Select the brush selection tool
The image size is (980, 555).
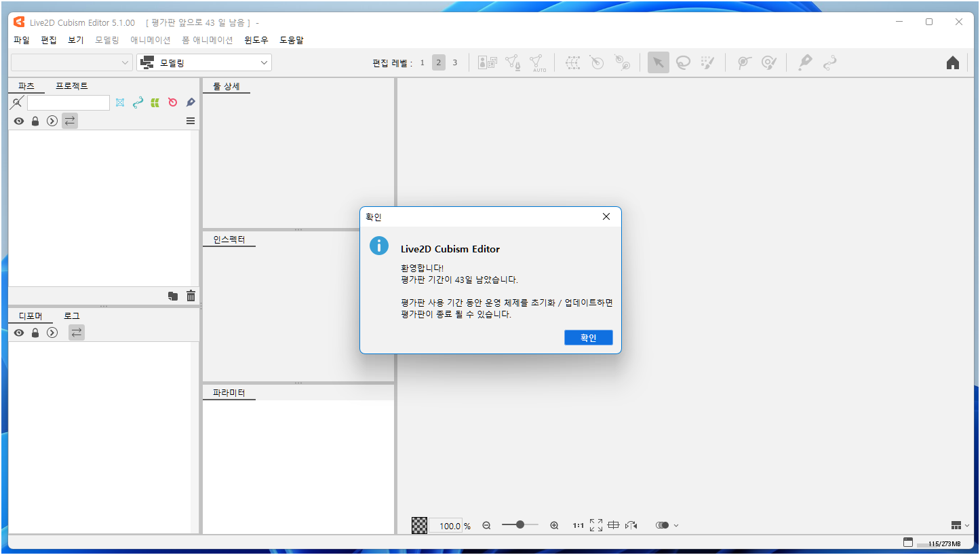[x=707, y=63]
